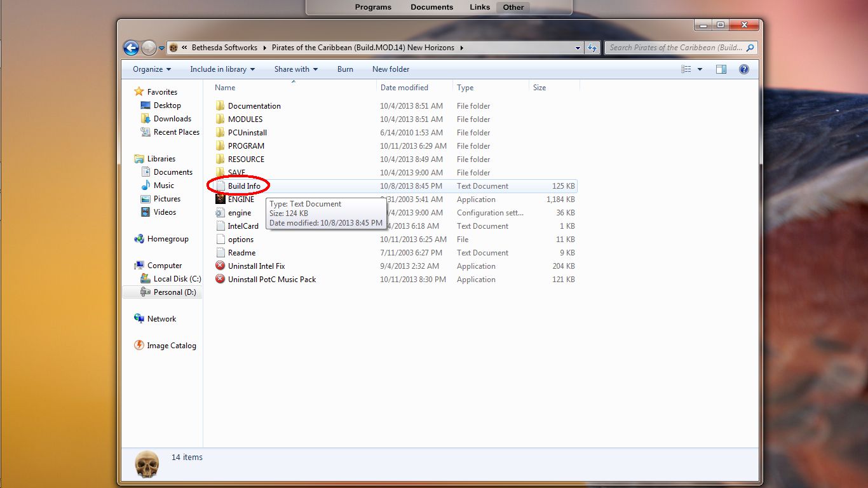Select the PCUninstall folder icon
The width and height of the screenshot is (868, 488).
tap(220, 132)
